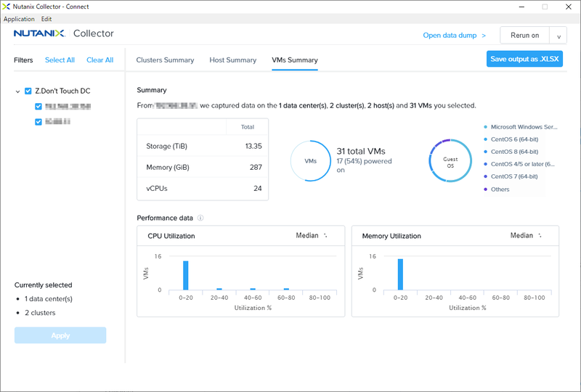Click Memory Utilization 0-20 bar
581x392 pixels.
click(400, 274)
